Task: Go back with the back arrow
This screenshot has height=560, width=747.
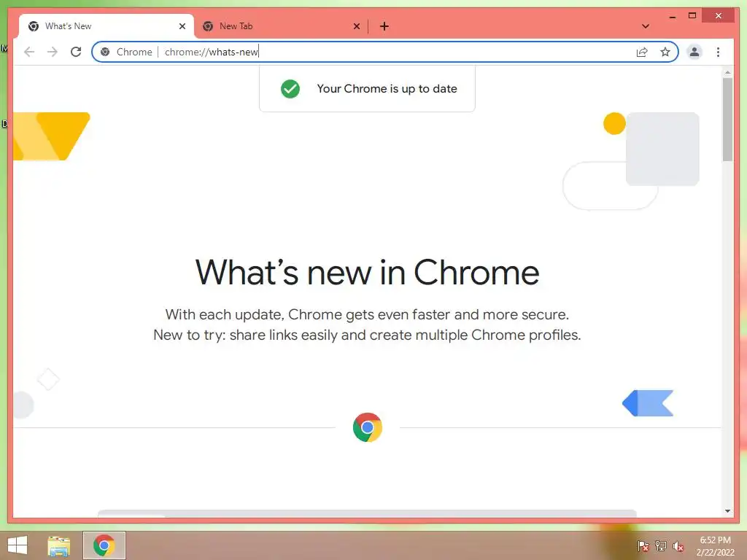Action: (x=29, y=52)
